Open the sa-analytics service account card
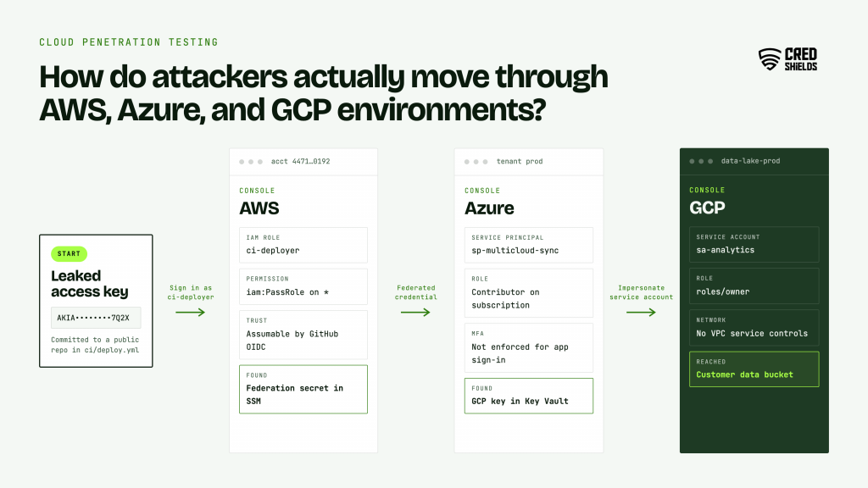Viewport: 868px width, 488px height. [x=754, y=245]
